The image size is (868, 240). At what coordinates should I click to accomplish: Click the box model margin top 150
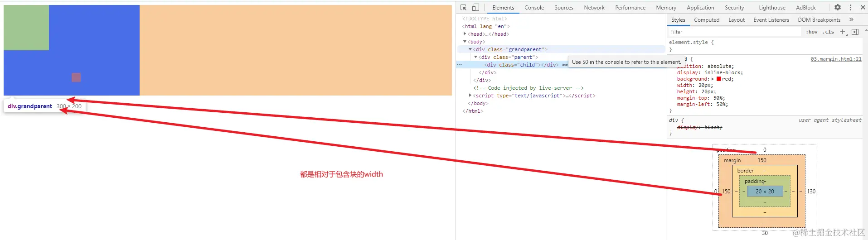pyautogui.click(x=762, y=160)
